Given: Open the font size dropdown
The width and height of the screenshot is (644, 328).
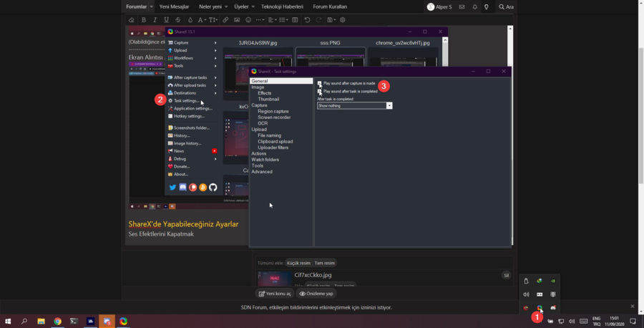Looking at the screenshot, I should [213, 20].
